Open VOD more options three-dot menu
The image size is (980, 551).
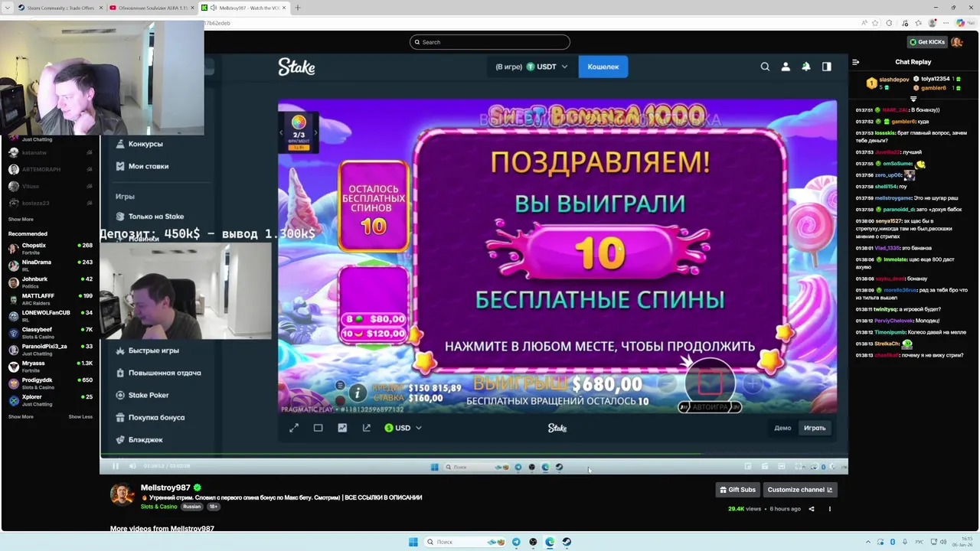pos(829,509)
